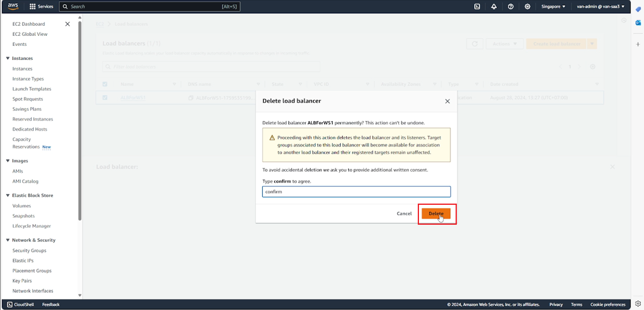The width and height of the screenshot is (644, 310).
Task: Open Feedback in footer
Action: 51,304
